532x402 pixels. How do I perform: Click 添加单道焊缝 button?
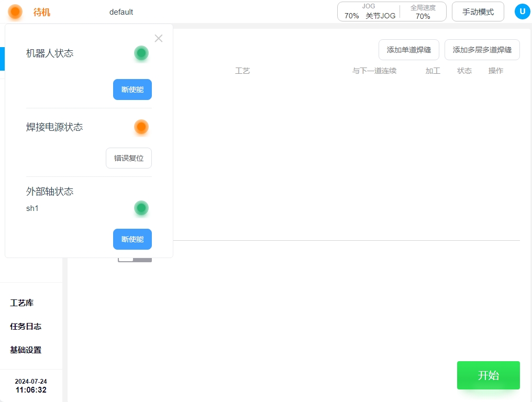coord(408,50)
